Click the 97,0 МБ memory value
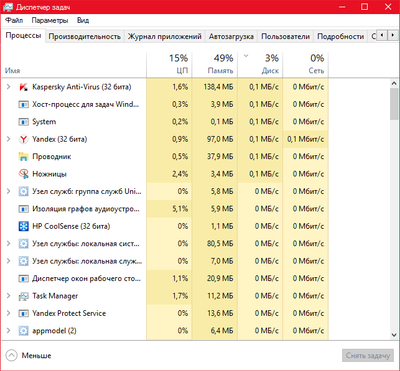The height and width of the screenshot is (371, 400). point(220,139)
